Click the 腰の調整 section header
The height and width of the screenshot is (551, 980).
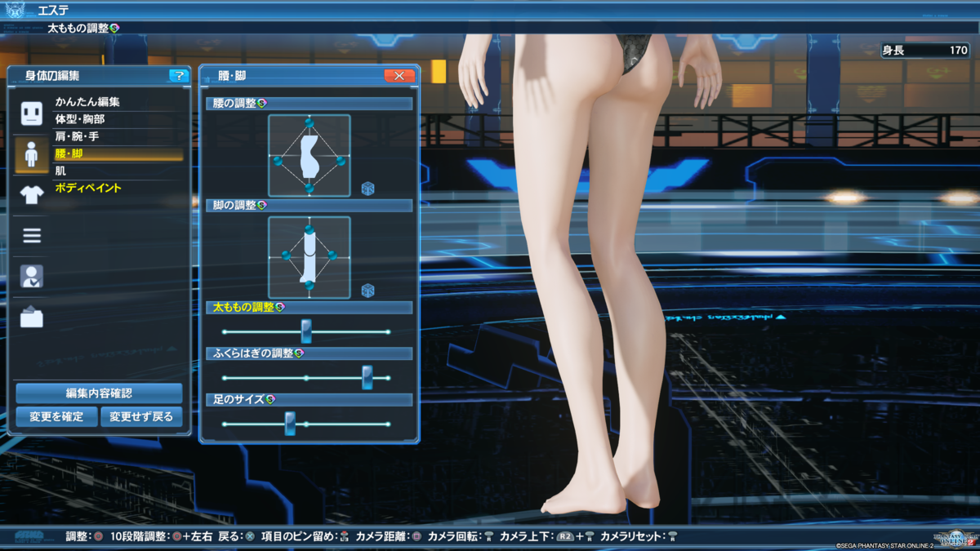coord(310,104)
